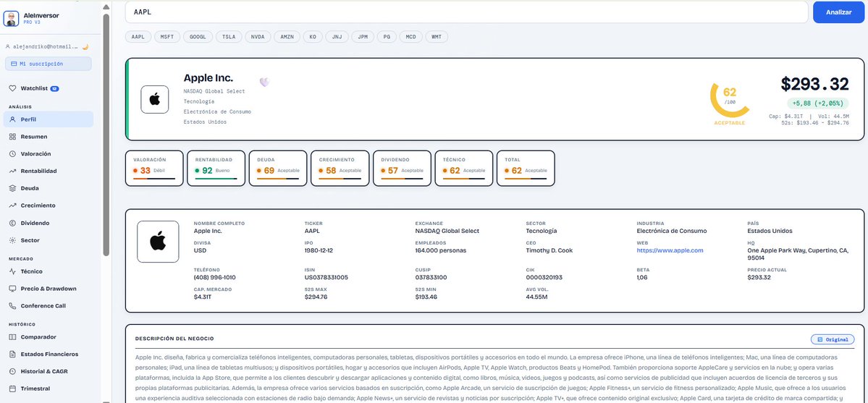This screenshot has height=403, width=868.
Task: Toggle the Original description button
Action: (833, 339)
